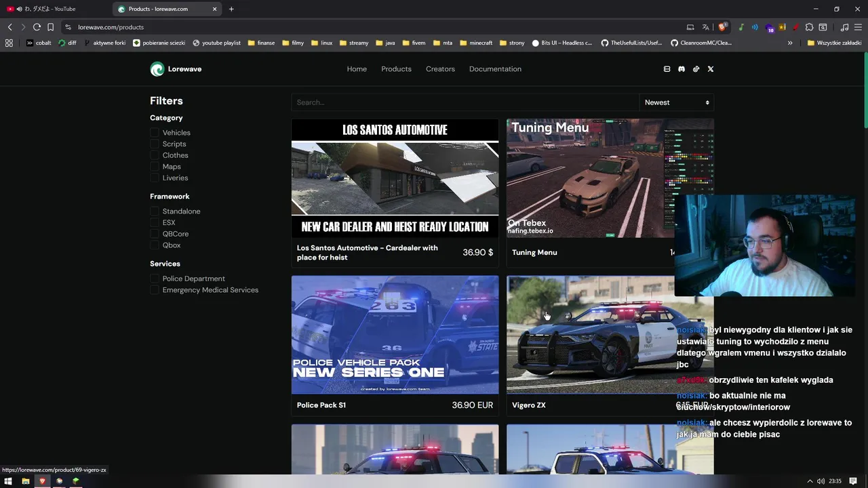Open the Discord icon link in header
Image resolution: width=868 pixels, height=488 pixels.
tap(682, 69)
